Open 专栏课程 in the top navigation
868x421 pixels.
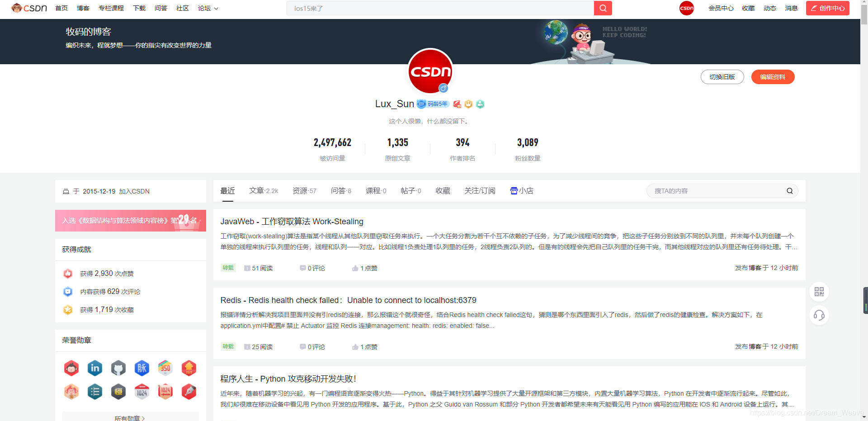click(x=111, y=8)
